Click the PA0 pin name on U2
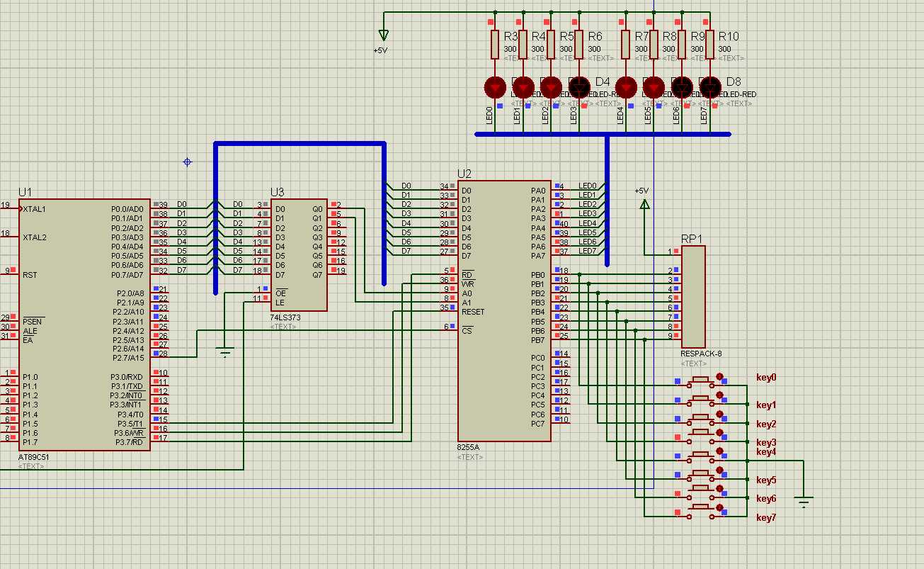Image resolution: width=924 pixels, height=569 pixels. coord(538,191)
